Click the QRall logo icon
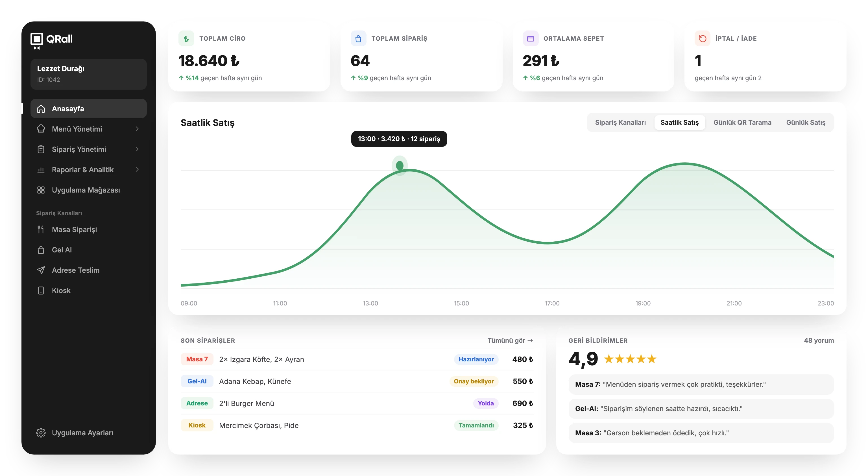Image resolution: width=868 pixels, height=476 pixels. pos(37,41)
